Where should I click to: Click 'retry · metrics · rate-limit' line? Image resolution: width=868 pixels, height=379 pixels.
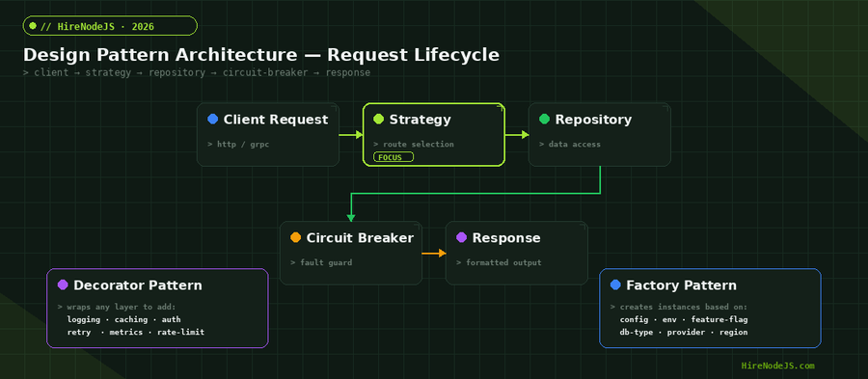pyautogui.click(x=136, y=333)
